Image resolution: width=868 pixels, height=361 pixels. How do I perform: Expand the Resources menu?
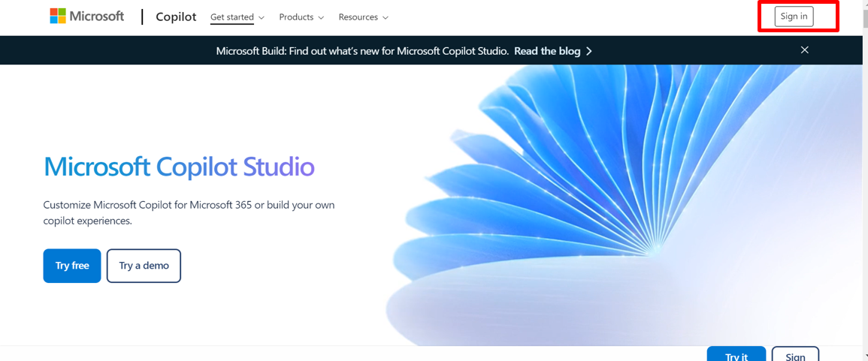click(x=363, y=17)
